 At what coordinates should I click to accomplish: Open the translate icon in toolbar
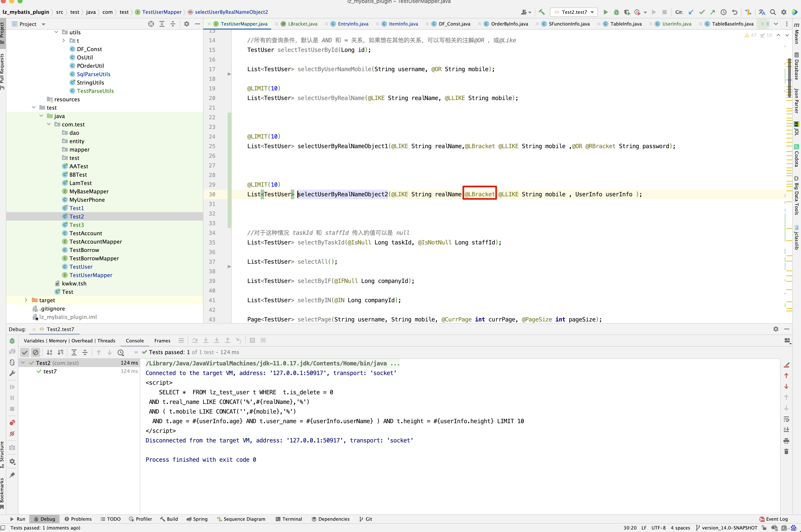pyautogui.click(x=762, y=12)
